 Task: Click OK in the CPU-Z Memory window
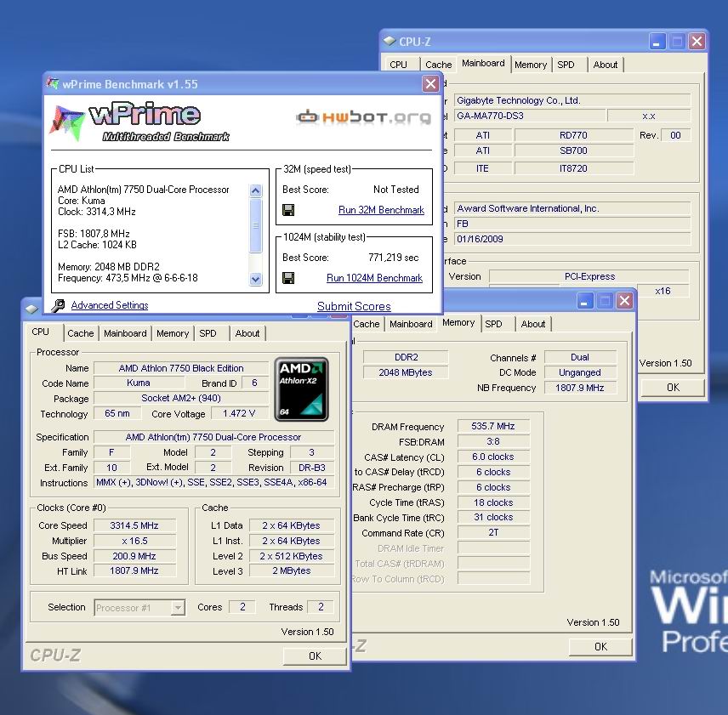tap(600, 646)
